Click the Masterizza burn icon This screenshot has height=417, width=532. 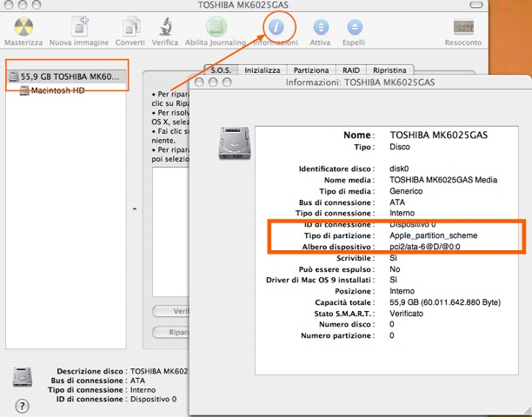pos(23,27)
